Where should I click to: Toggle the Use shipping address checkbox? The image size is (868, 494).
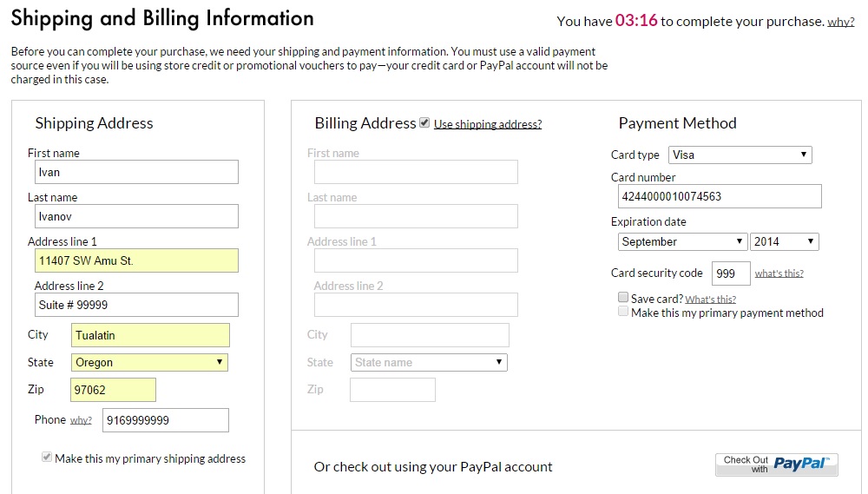[x=424, y=123]
